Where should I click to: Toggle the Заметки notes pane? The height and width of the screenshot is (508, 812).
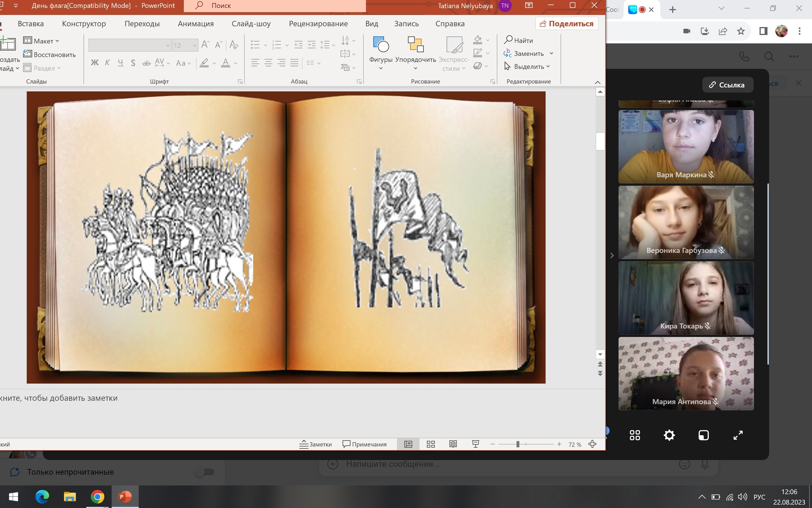pyautogui.click(x=315, y=444)
